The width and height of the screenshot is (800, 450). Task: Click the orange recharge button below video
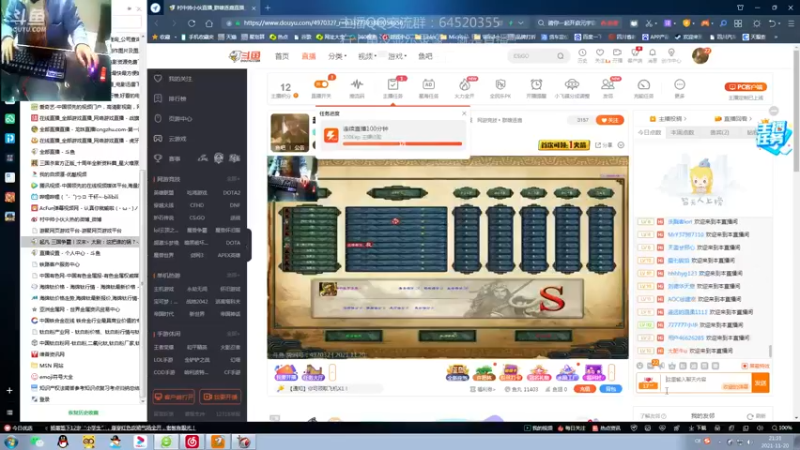[x=585, y=389]
